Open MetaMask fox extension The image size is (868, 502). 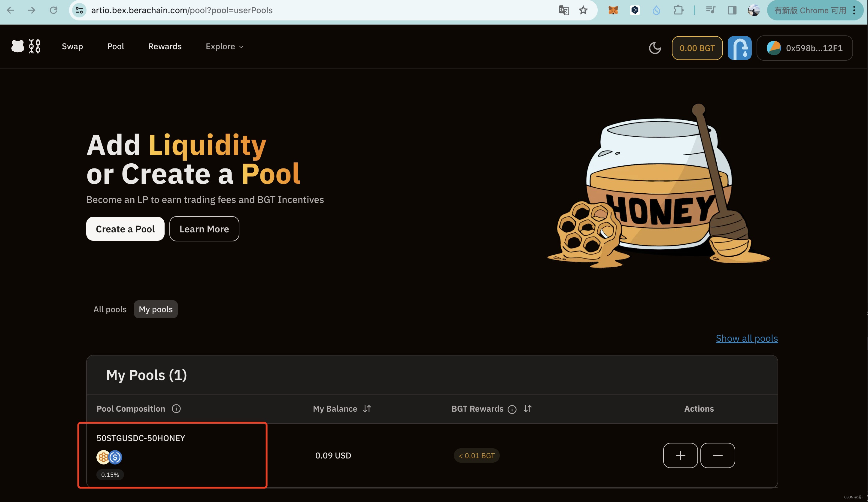(613, 10)
